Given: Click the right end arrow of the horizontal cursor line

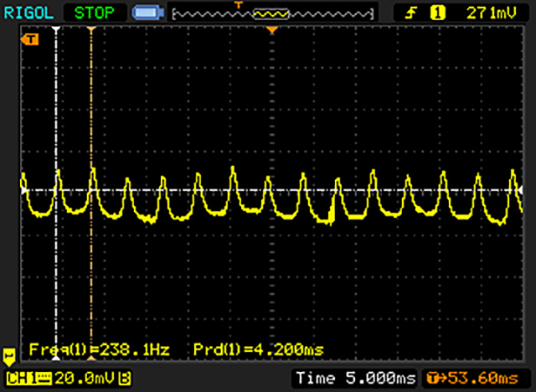Looking at the screenshot, I should pyautogui.click(x=520, y=190).
